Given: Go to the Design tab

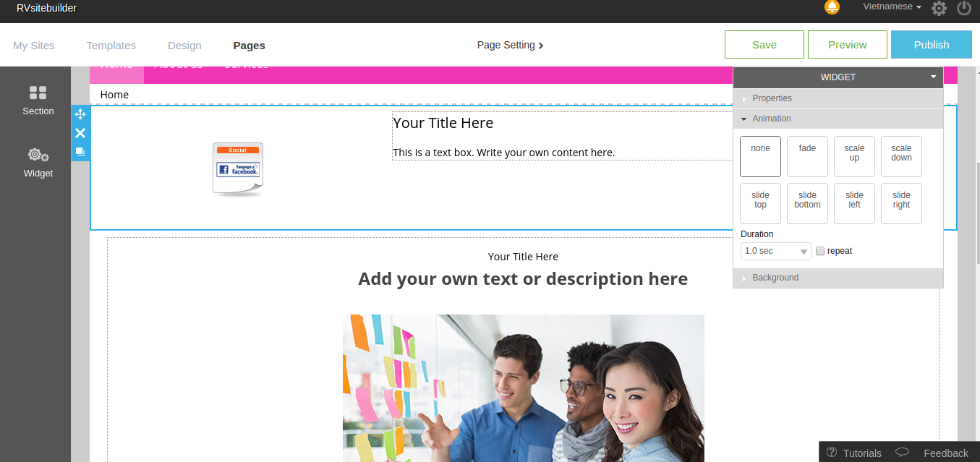Looking at the screenshot, I should point(184,46).
